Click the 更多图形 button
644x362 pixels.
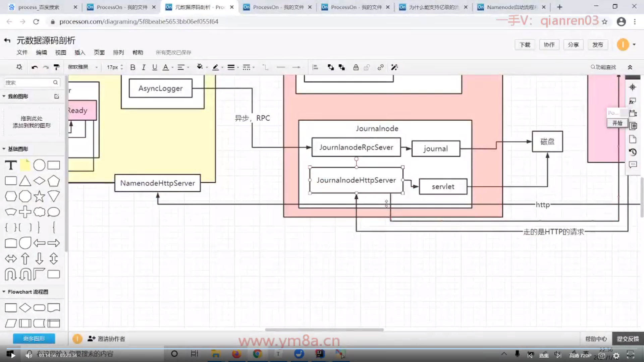point(34,339)
